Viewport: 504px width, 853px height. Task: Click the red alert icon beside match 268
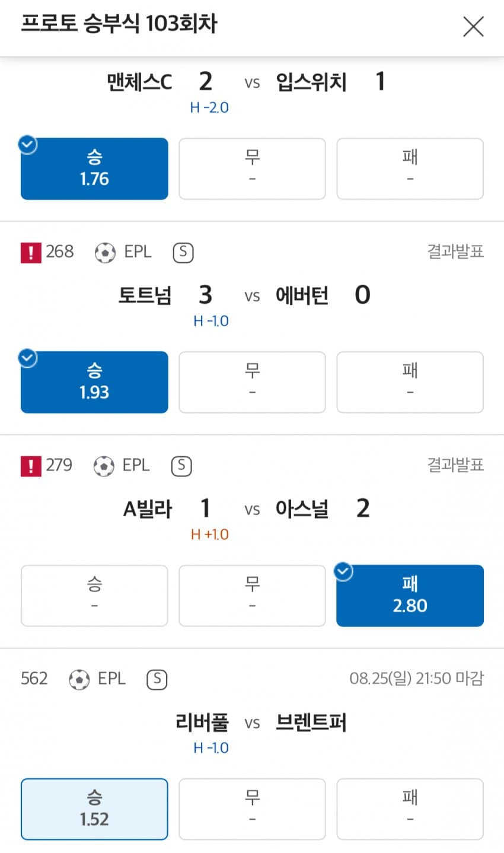point(30,253)
